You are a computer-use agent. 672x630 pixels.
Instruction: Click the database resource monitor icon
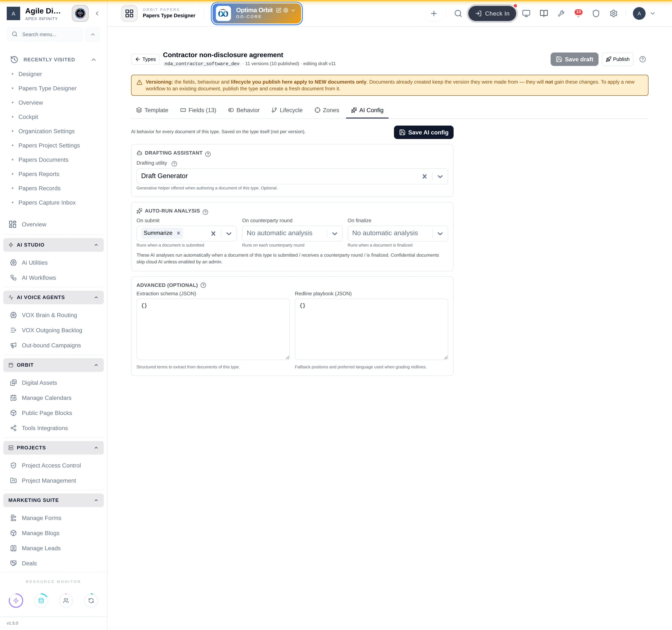tap(41, 601)
